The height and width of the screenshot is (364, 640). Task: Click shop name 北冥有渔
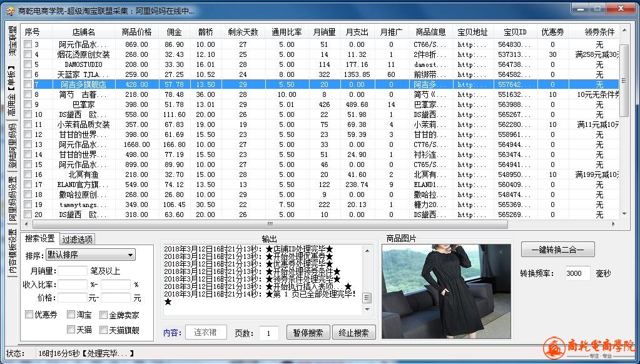click(83, 174)
